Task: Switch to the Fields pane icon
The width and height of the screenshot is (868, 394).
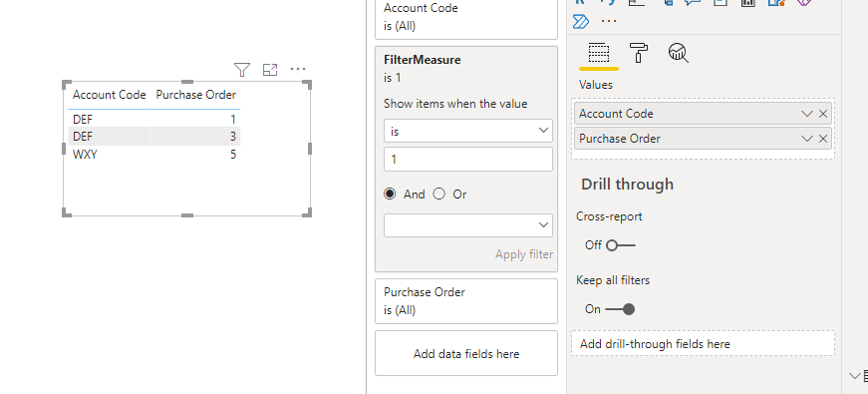Action: tap(598, 53)
